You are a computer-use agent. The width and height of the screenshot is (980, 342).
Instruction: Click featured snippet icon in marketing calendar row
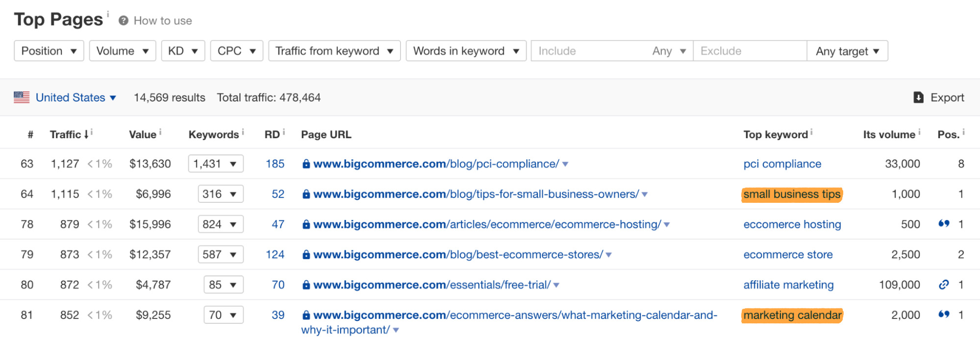click(944, 315)
